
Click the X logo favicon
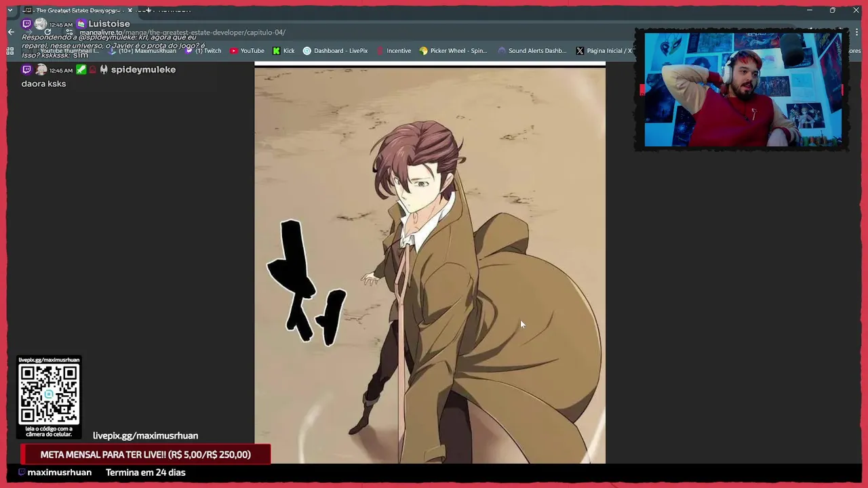point(580,51)
